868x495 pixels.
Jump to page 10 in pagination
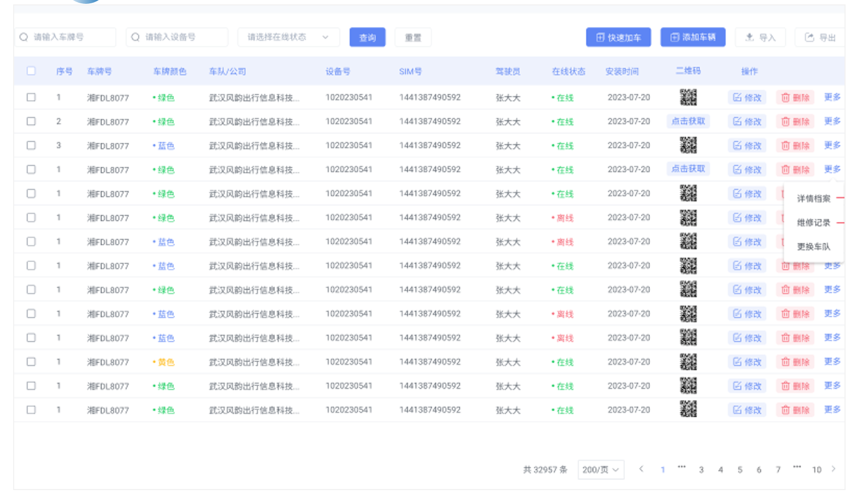(x=817, y=470)
